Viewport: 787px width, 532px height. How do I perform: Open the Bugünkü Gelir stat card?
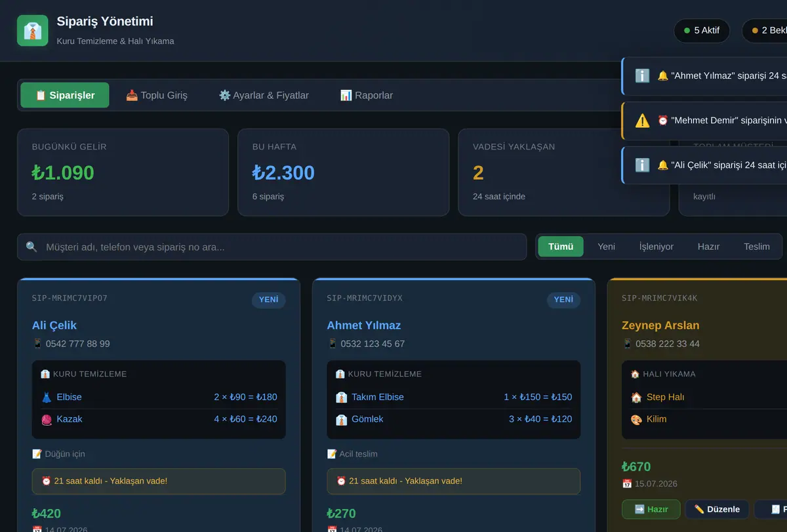[x=123, y=173]
